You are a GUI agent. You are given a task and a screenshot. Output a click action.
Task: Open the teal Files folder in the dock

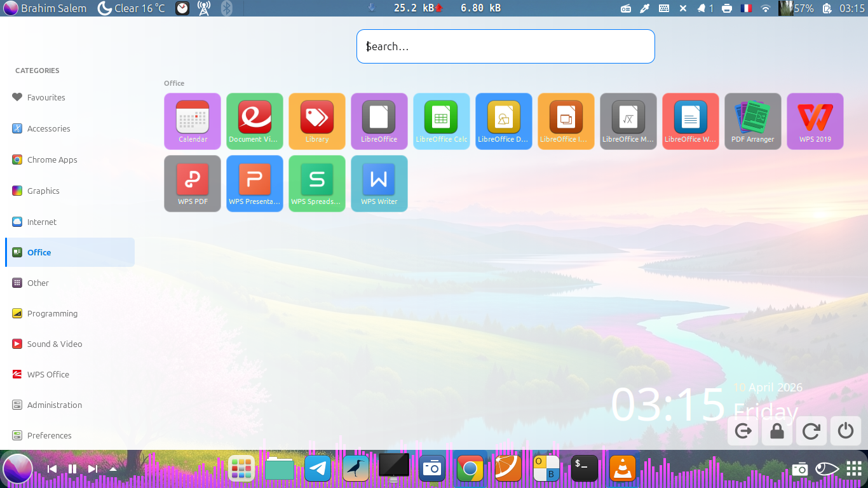[280, 469]
